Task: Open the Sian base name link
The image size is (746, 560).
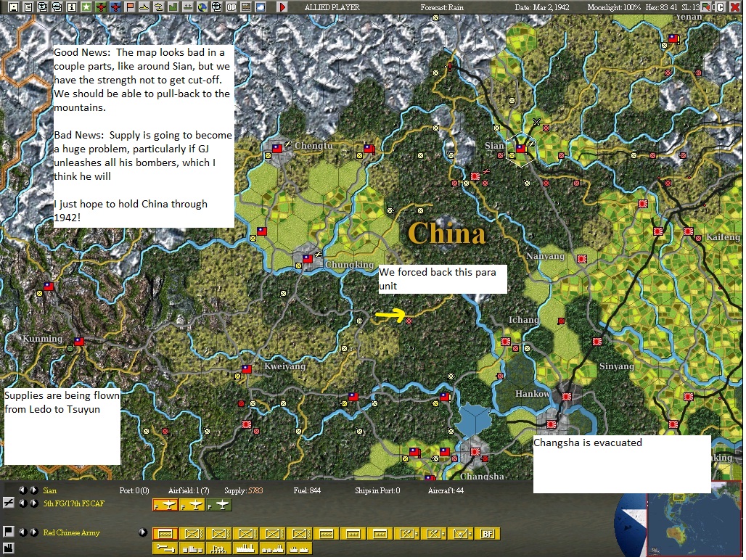Action: (50, 490)
